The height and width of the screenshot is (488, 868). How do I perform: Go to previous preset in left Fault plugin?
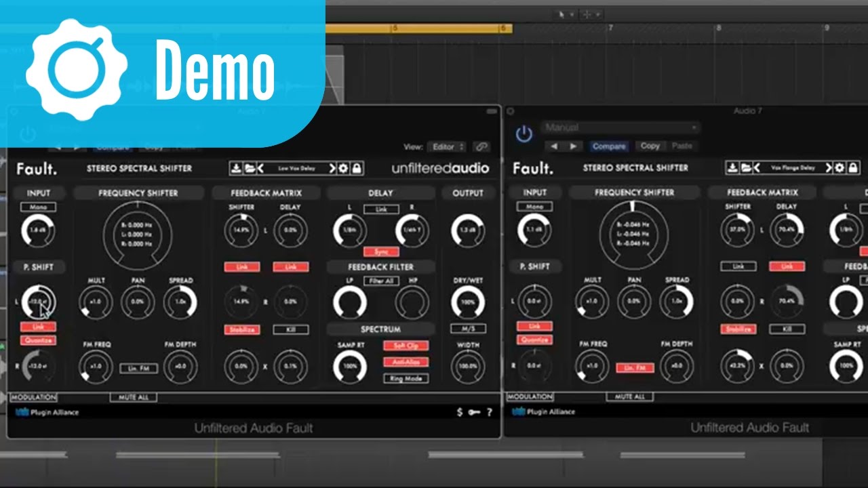260,169
